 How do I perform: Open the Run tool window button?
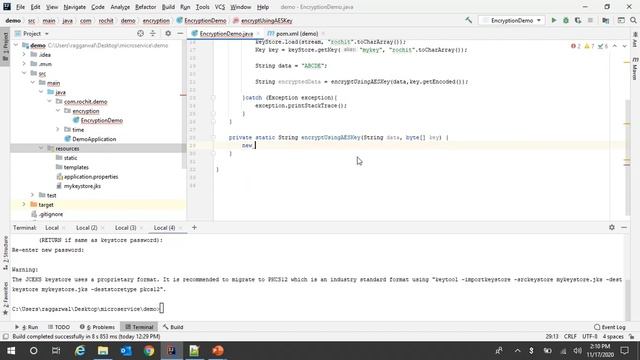pyautogui.click(x=27, y=327)
